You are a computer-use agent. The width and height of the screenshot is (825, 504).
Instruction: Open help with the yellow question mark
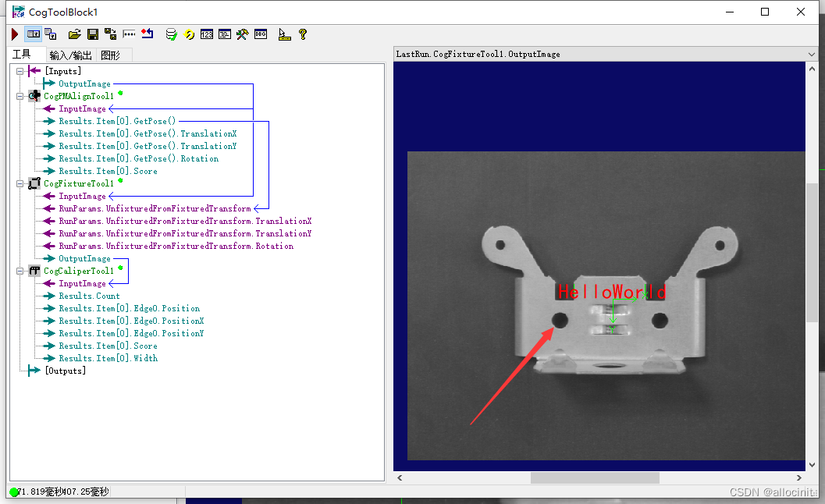(303, 35)
